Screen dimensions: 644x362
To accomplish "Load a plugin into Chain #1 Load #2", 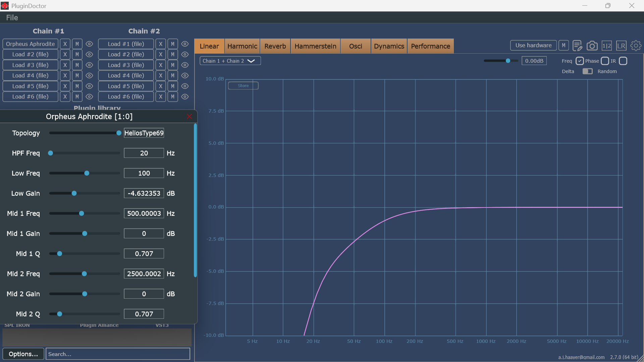I will click(x=31, y=54).
